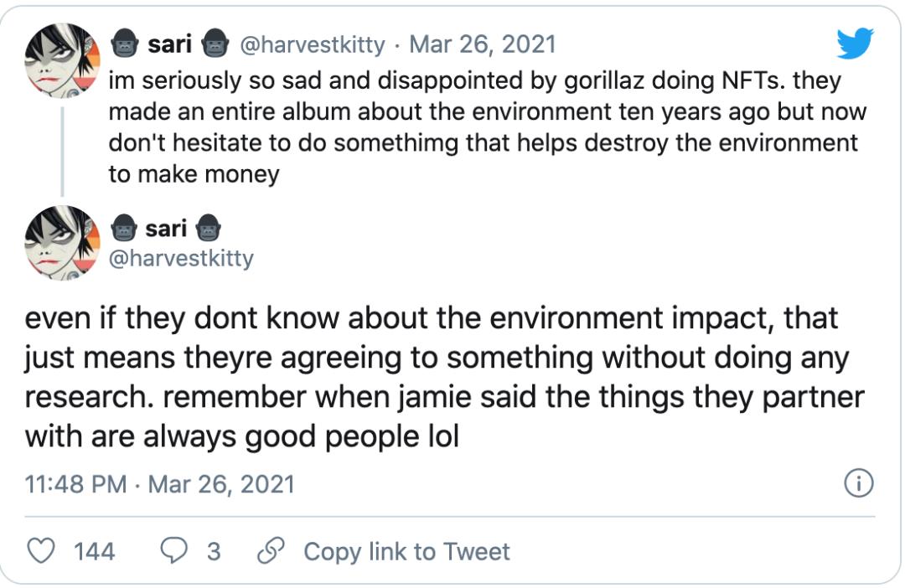Click the 3 replies count

214,551
